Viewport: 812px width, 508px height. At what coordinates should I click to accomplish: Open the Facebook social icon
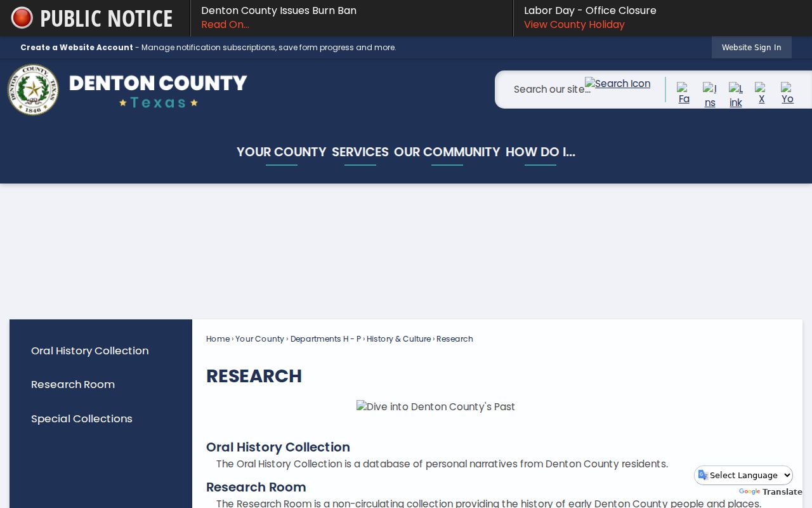tap(683, 93)
